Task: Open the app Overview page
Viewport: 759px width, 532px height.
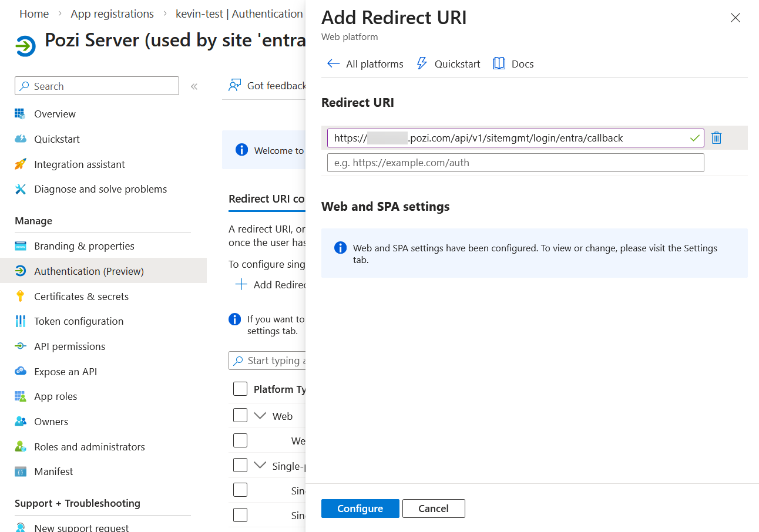Action: [55, 114]
